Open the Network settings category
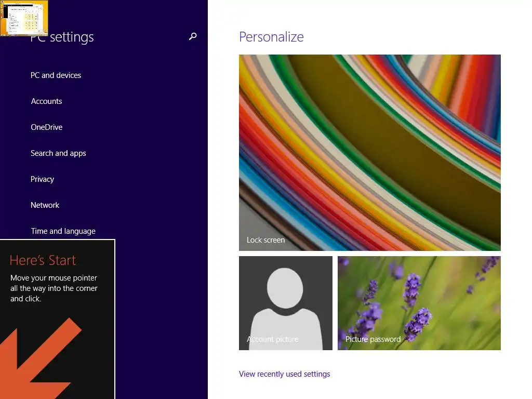The width and height of the screenshot is (532, 399). pyautogui.click(x=45, y=205)
